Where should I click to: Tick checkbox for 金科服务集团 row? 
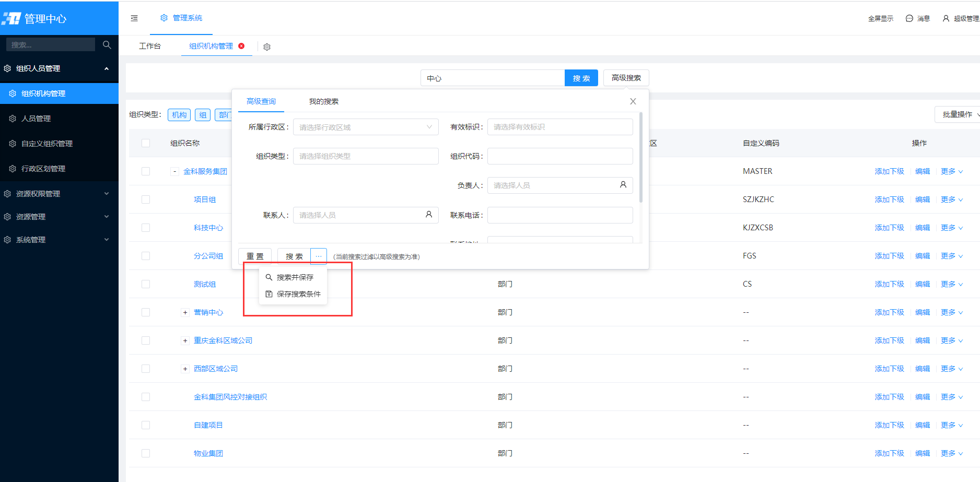click(x=146, y=171)
